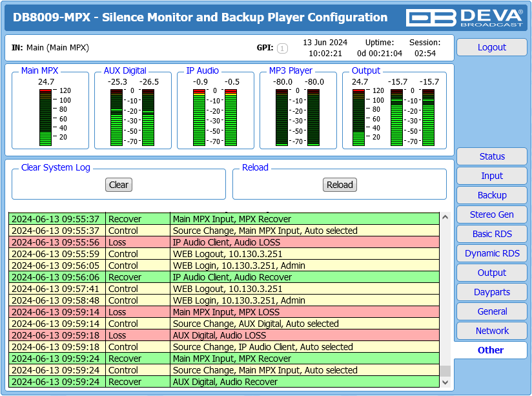
Task: Click the Reload button
Action: click(340, 185)
